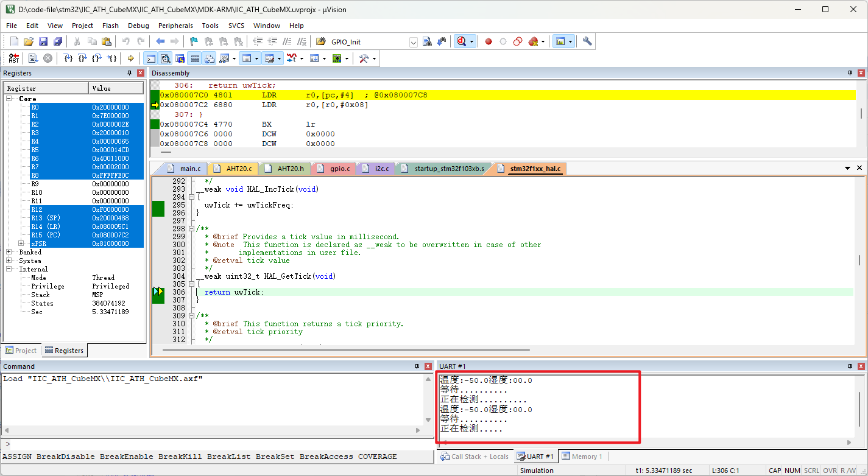This screenshot has height=476, width=868.
Task: Pin the Registers panel with its pin icon
Action: click(x=129, y=72)
